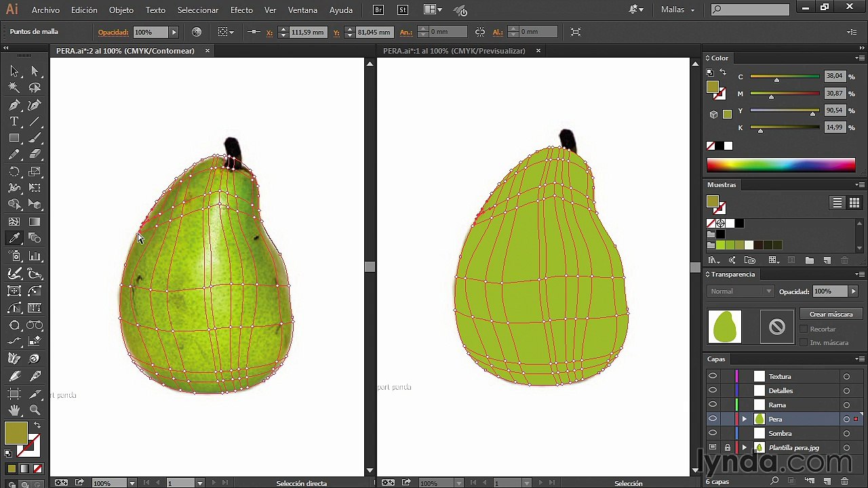Click the Crear máscara button
Viewport: 868px width, 488px height.
click(831, 314)
